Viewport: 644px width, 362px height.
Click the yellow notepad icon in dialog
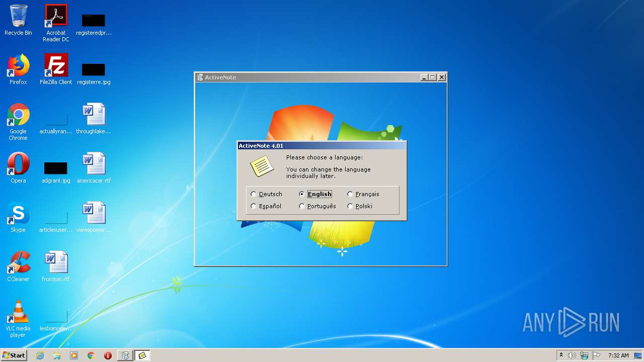(x=262, y=166)
